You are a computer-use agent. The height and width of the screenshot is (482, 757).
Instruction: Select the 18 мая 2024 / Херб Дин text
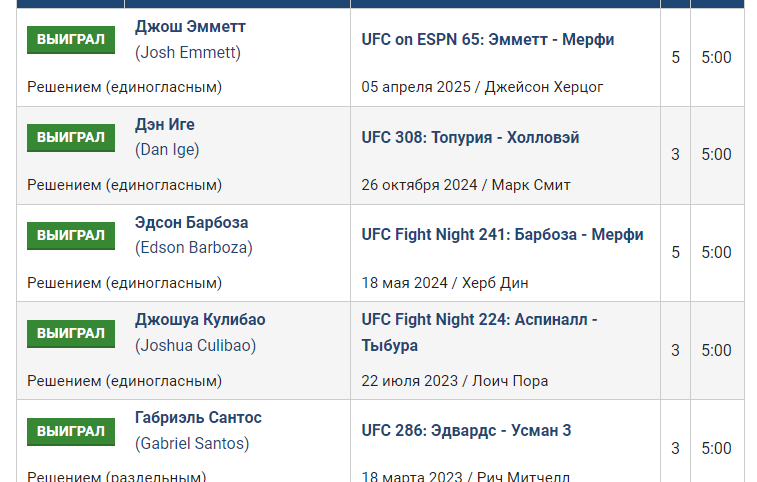(445, 283)
